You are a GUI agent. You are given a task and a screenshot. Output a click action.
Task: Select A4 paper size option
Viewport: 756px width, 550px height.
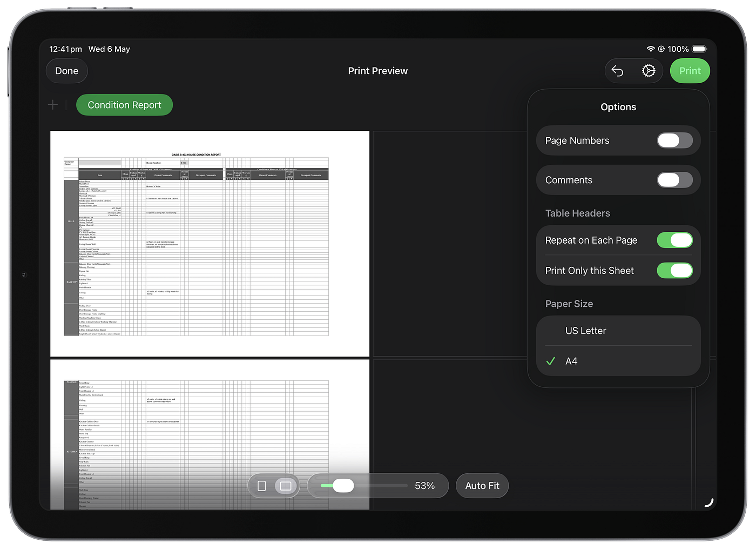tap(618, 361)
